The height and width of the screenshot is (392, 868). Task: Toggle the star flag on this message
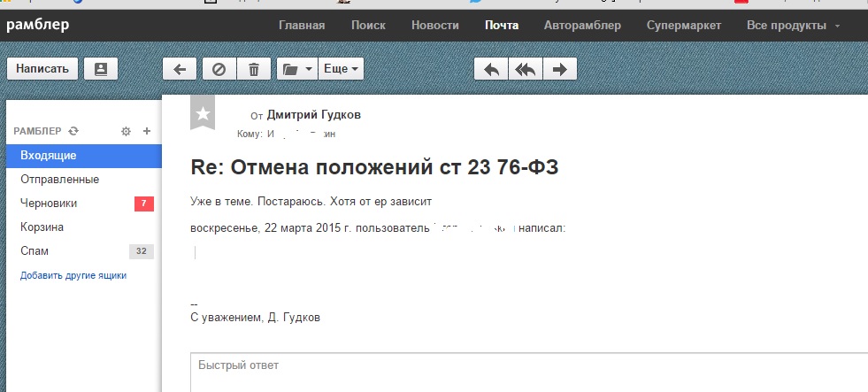(x=204, y=113)
